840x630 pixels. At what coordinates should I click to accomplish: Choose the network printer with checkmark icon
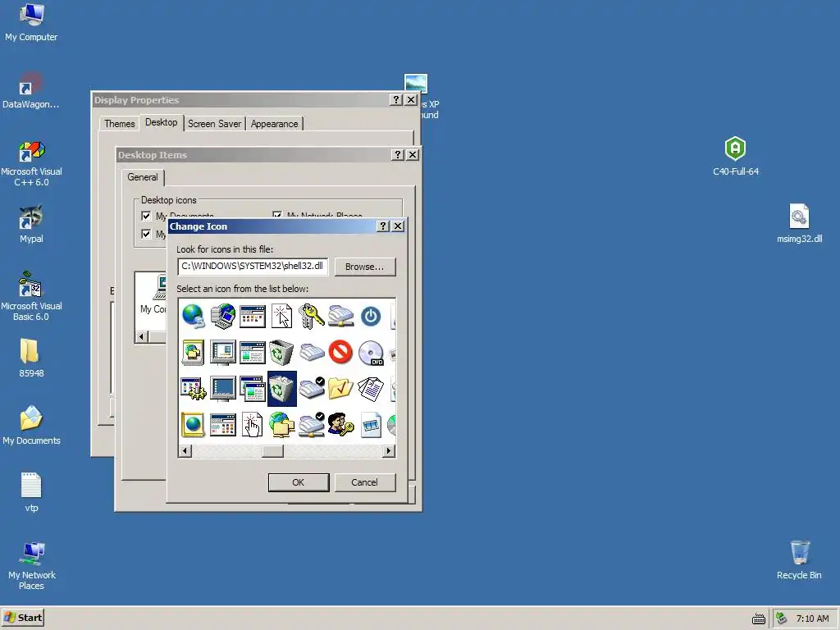(311, 426)
